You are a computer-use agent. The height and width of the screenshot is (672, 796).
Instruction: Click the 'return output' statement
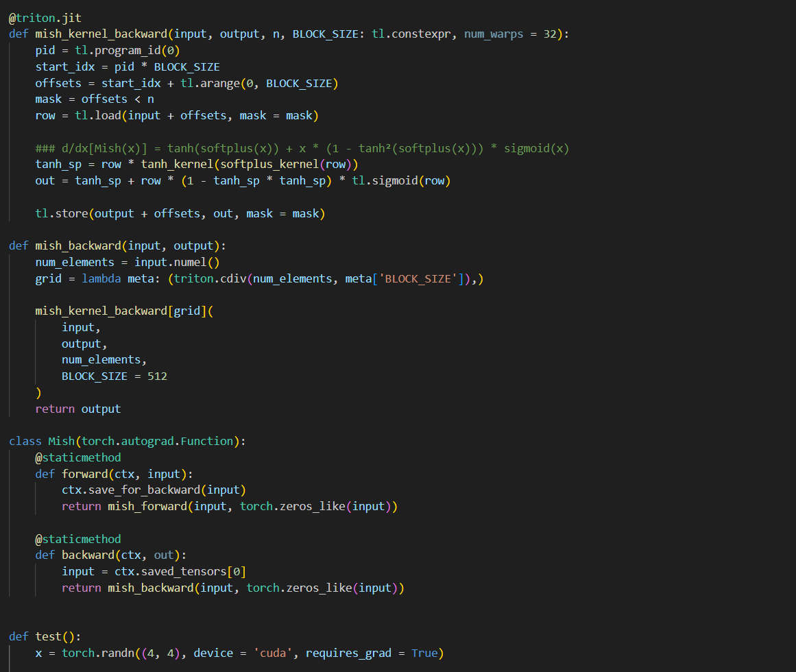[x=78, y=409]
